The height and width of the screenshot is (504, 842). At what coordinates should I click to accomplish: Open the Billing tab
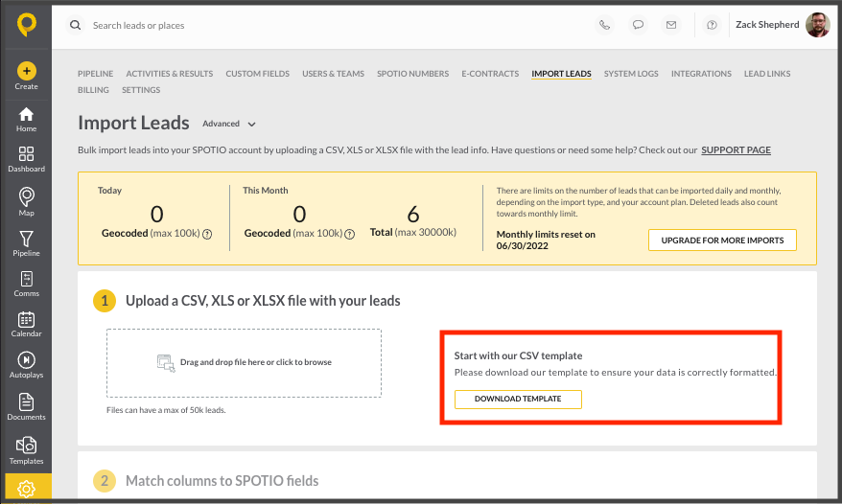point(93,90)
